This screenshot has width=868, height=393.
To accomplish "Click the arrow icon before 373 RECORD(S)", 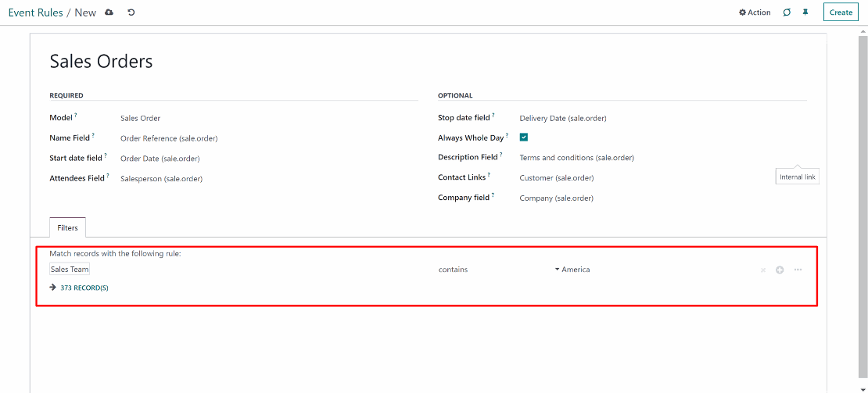I will 53,288.
